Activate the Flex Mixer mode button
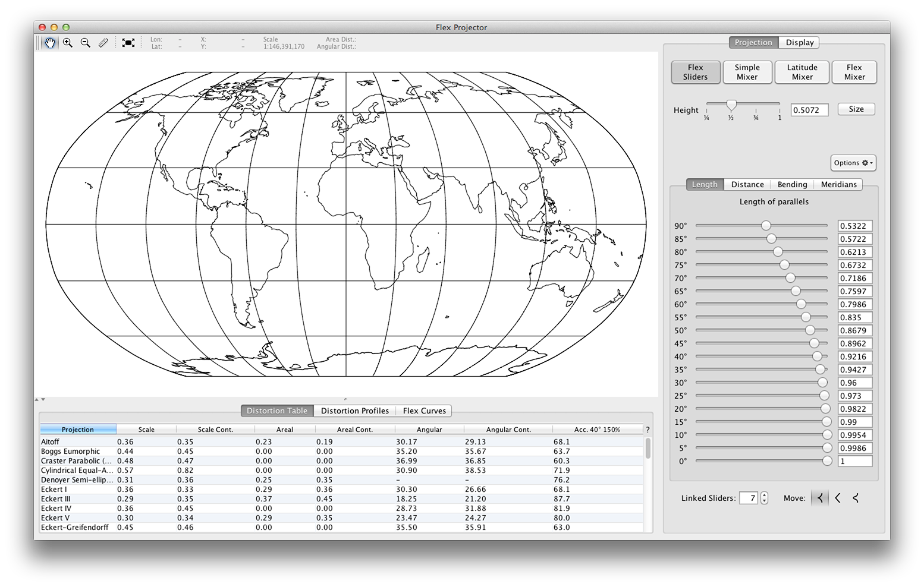This screenshot has width=924, height=587. tap(854, 72)
